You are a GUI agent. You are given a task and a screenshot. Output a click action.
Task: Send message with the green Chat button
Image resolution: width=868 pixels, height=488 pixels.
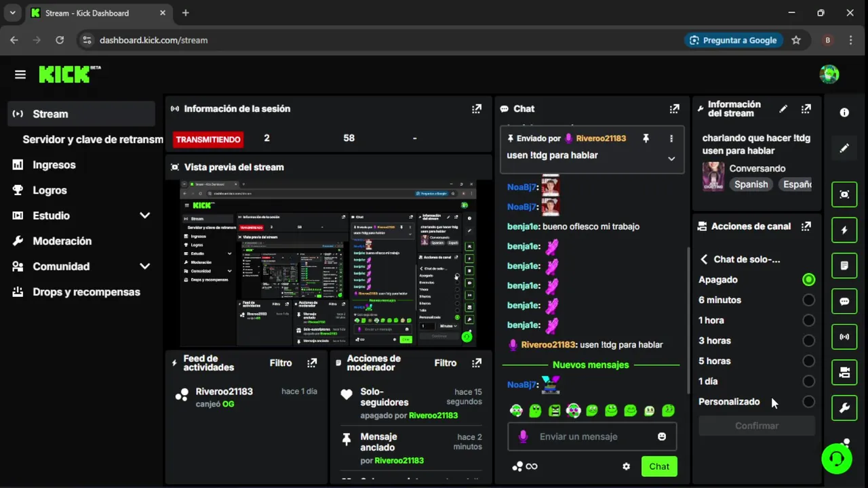click(x=659, y=466)
